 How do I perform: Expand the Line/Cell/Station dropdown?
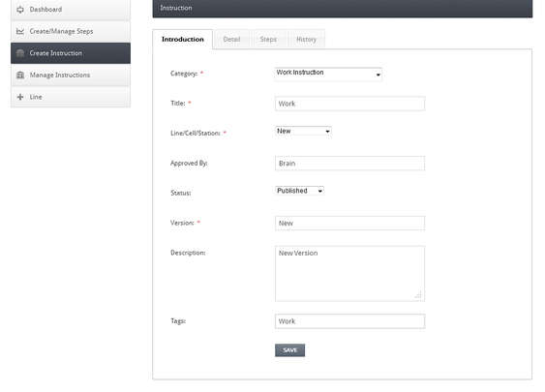(x=303, y=131)
